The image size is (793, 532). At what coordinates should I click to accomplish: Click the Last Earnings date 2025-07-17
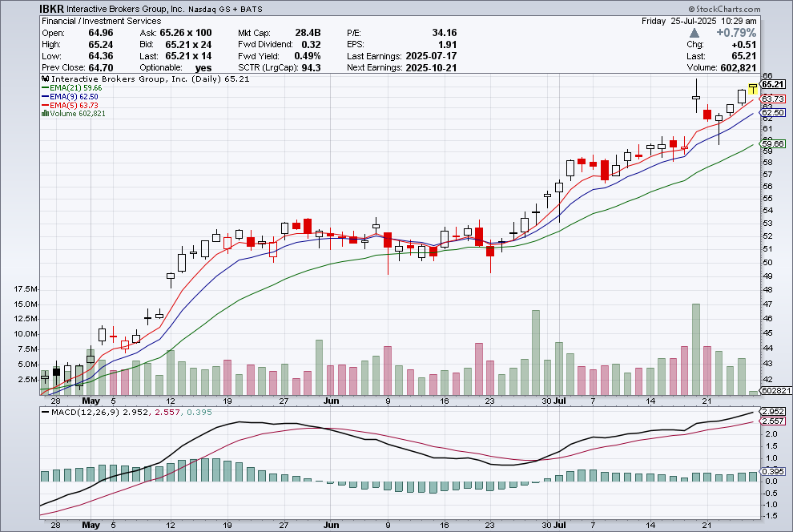(x=431, y=56)
